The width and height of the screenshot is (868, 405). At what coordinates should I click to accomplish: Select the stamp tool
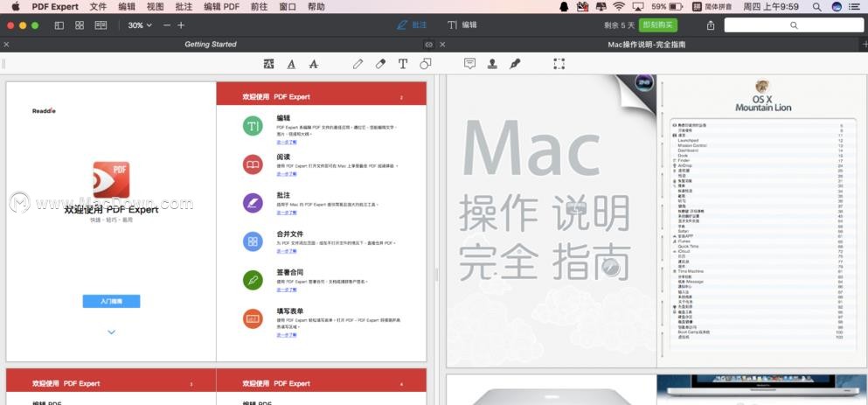click(492, 64)
